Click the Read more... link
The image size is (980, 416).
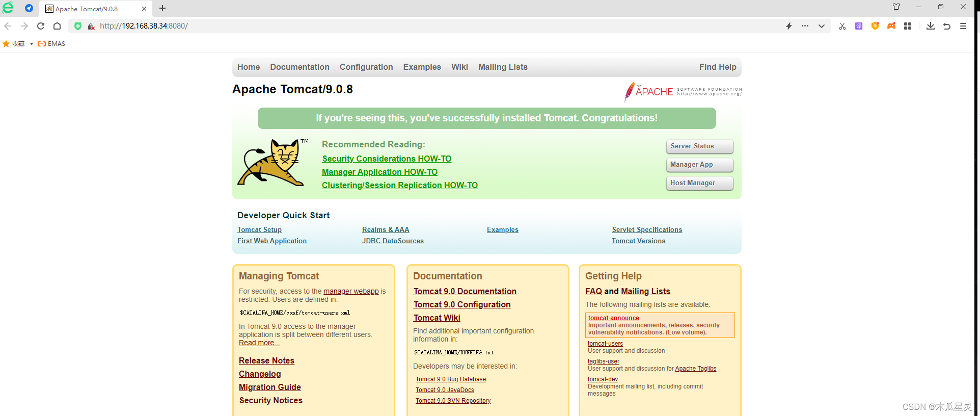click(x=259, y=343)
